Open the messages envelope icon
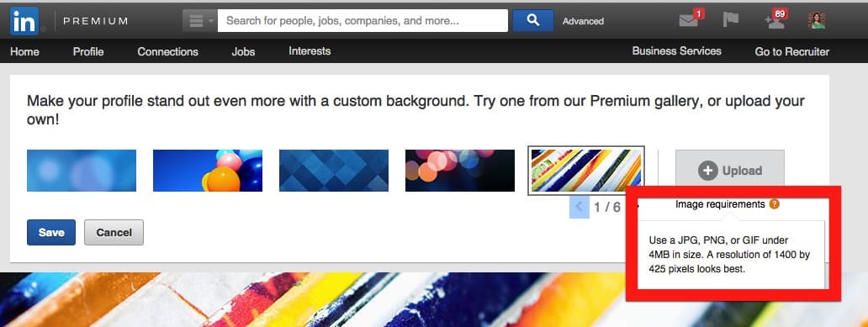 pyautogui.click(x=689, y=20)
